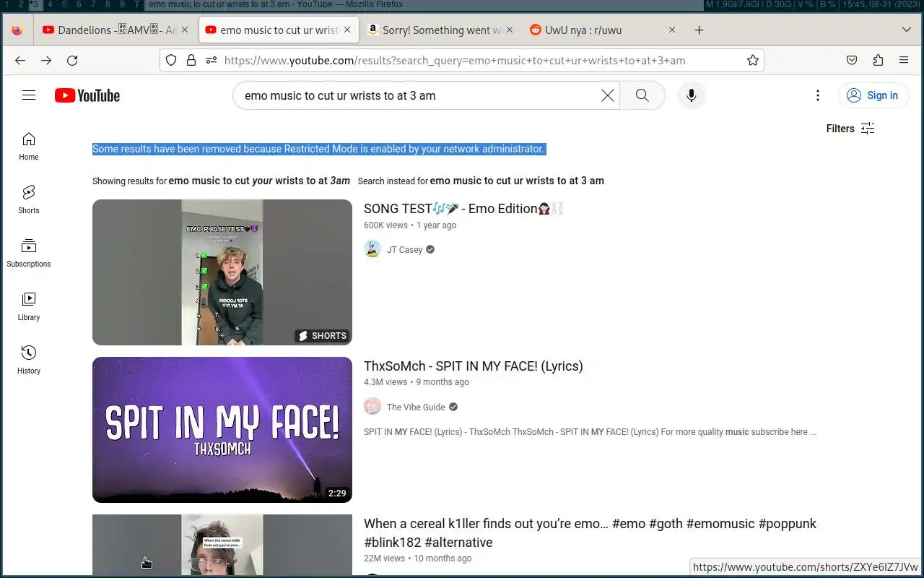Go back with the Firefox back arrow
This screenshot has height=578, width=924.
pyautogui.click(x=20, y=60)
